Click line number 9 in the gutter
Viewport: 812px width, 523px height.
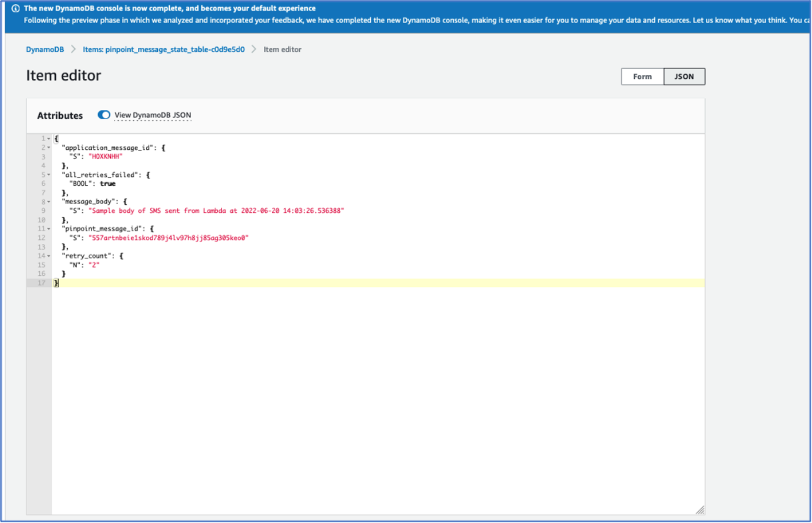[44, 210]
